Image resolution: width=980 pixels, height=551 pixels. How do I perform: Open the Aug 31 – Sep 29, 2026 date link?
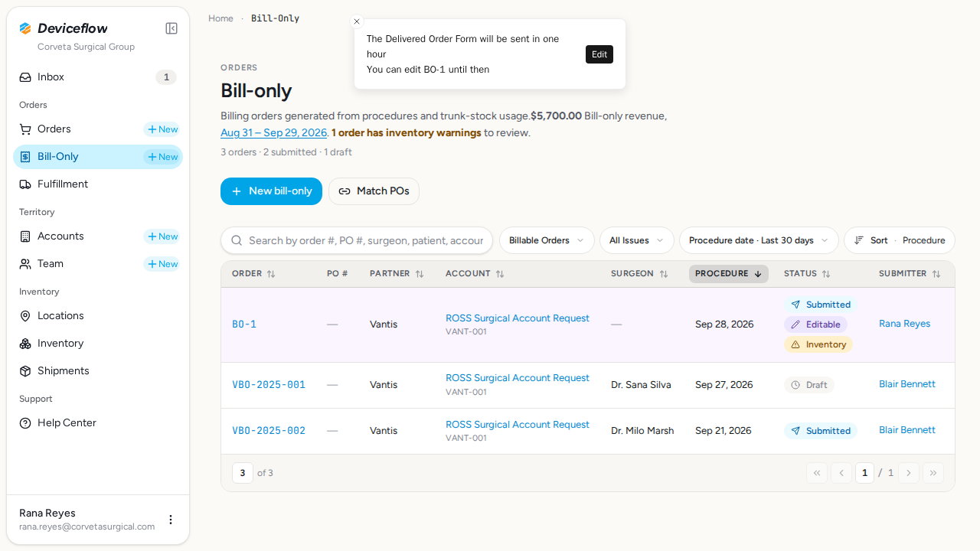[274, 132]
